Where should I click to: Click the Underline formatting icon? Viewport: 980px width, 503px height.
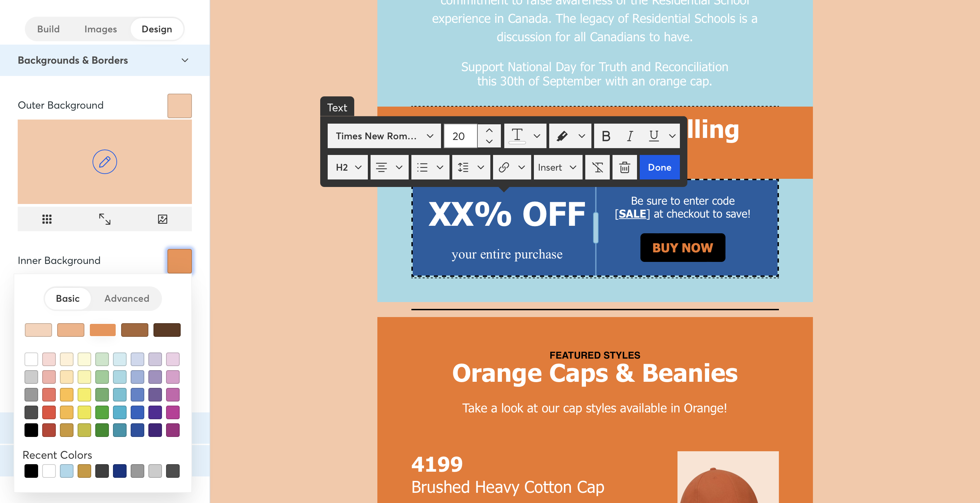[x=653, y=136]
